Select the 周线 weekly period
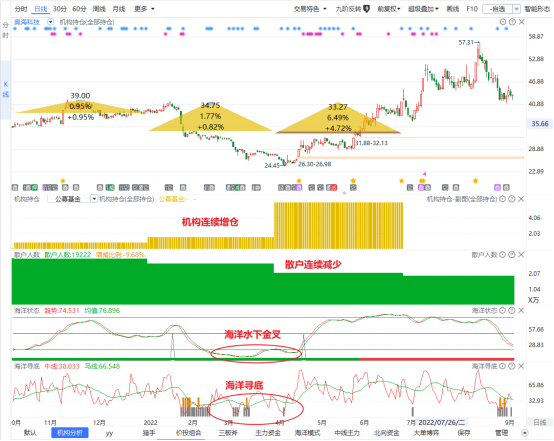 [x=99, y=9]
